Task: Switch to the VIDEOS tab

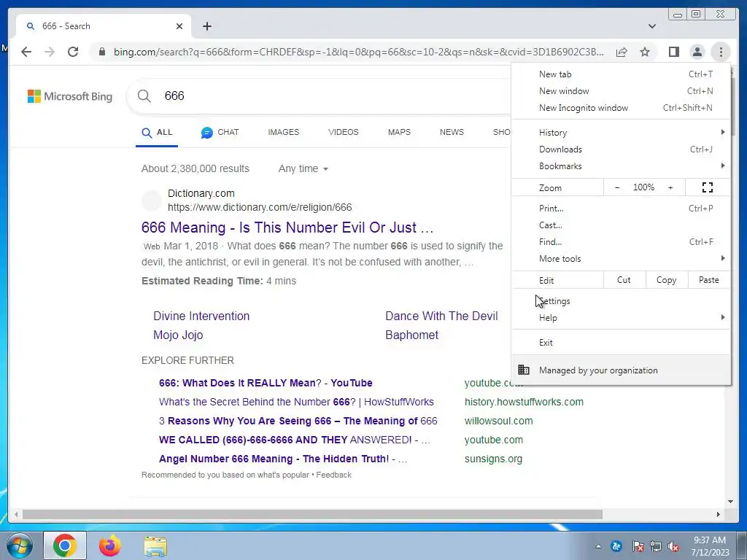Action: click(343, 133)
